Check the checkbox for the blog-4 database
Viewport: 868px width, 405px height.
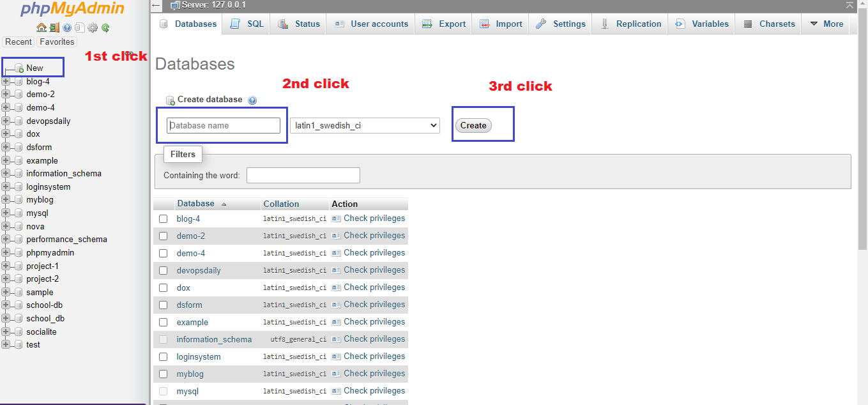164,218
